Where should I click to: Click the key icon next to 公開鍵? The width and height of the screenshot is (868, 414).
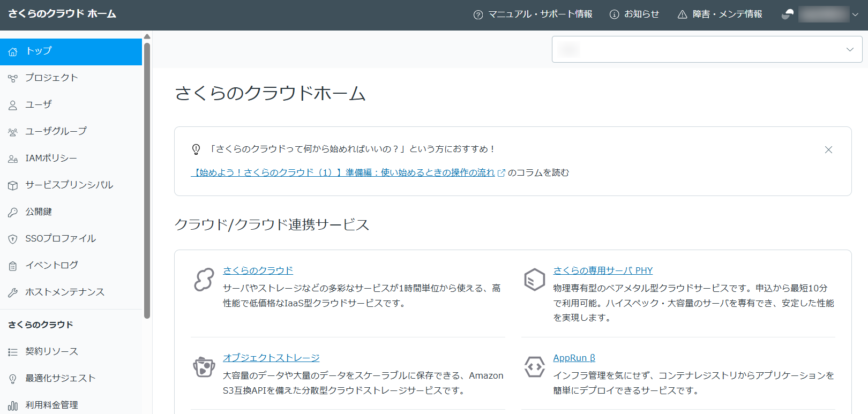point(13,213)
